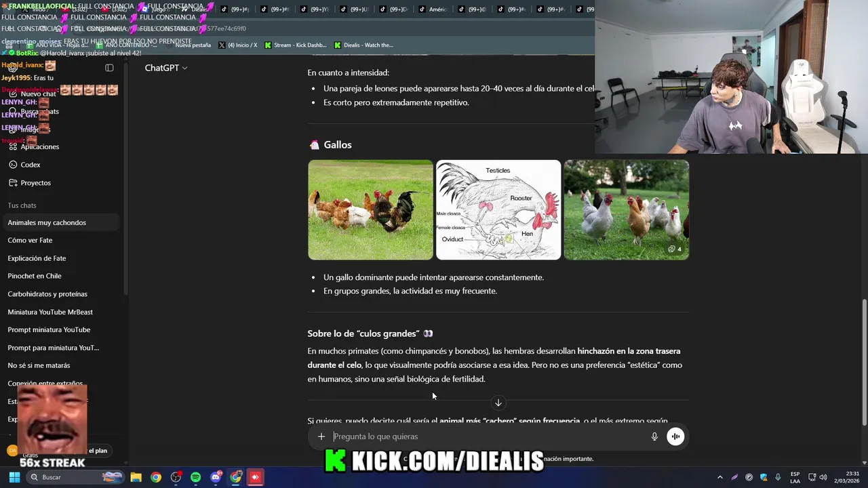868x488 pixels.
Task: Open Discord from the taskbar
Action: coord(216,477)
